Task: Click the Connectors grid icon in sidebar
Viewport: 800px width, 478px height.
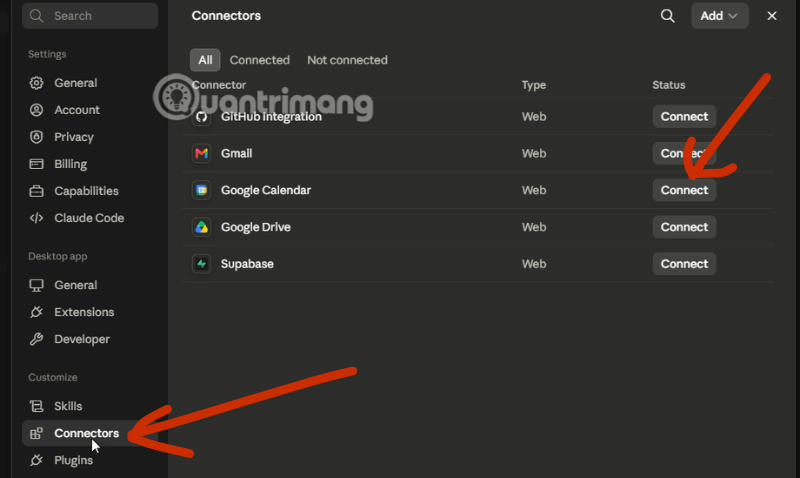Action: click(36, 433)
